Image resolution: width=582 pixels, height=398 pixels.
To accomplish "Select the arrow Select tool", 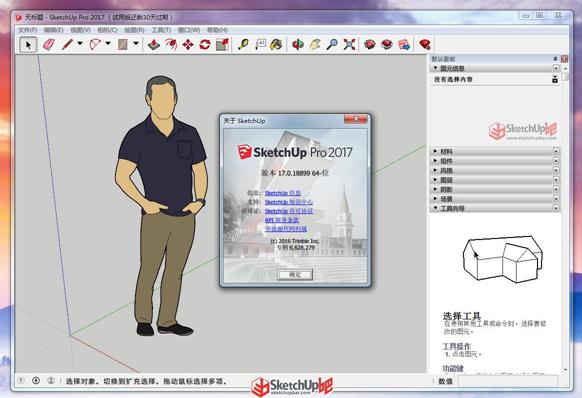I will point(28,45).
